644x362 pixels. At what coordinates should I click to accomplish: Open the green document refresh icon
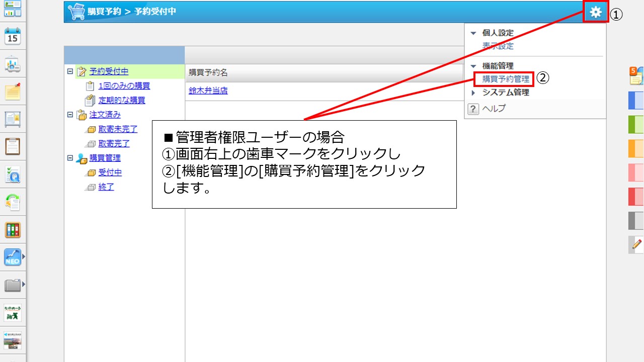13,202
